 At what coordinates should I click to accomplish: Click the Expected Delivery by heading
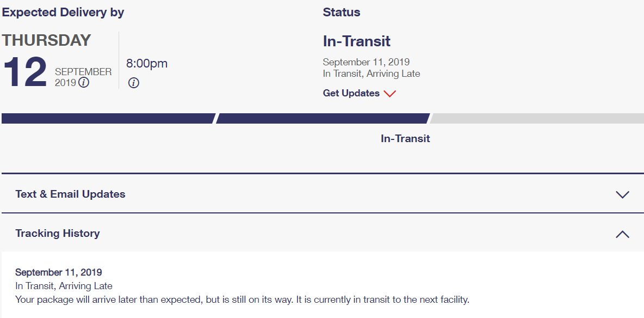(x=63, y=13)
